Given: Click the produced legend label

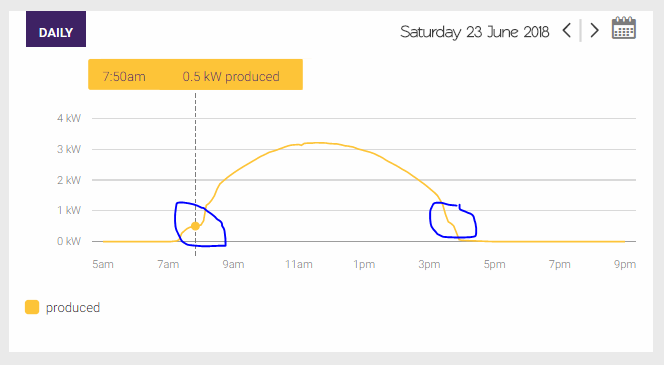Looking at the screenshot, I should [73, 307].
